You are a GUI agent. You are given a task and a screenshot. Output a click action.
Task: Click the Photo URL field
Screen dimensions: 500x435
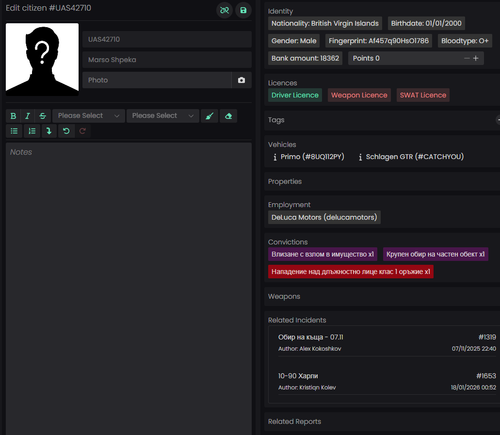click(x=157, y=80)
